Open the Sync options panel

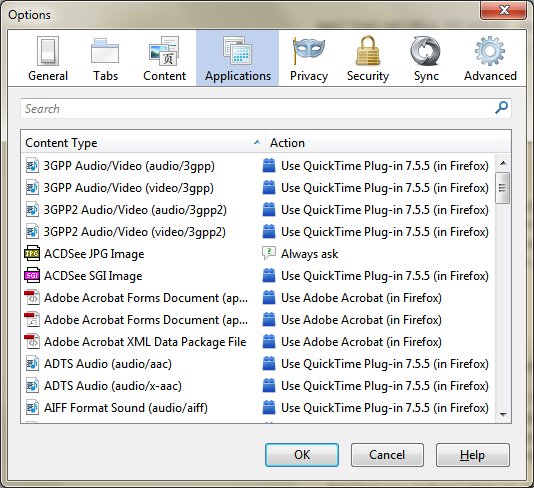pos(426,58)
